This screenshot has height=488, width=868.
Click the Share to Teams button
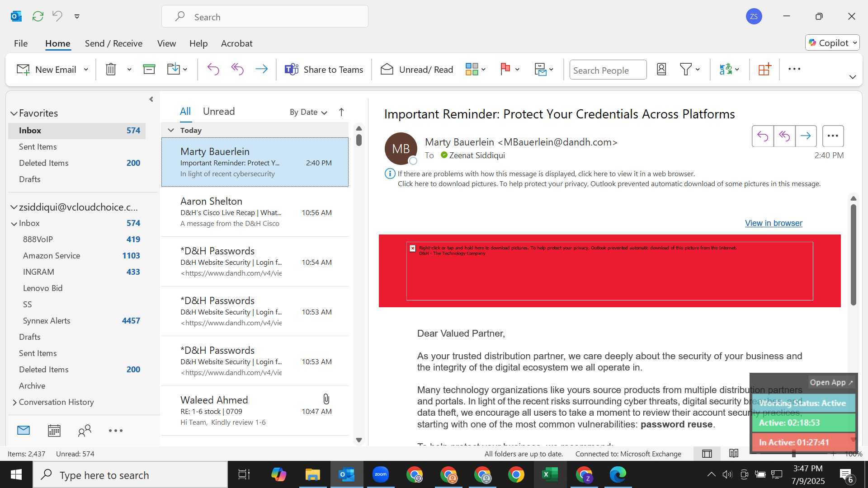324,70
